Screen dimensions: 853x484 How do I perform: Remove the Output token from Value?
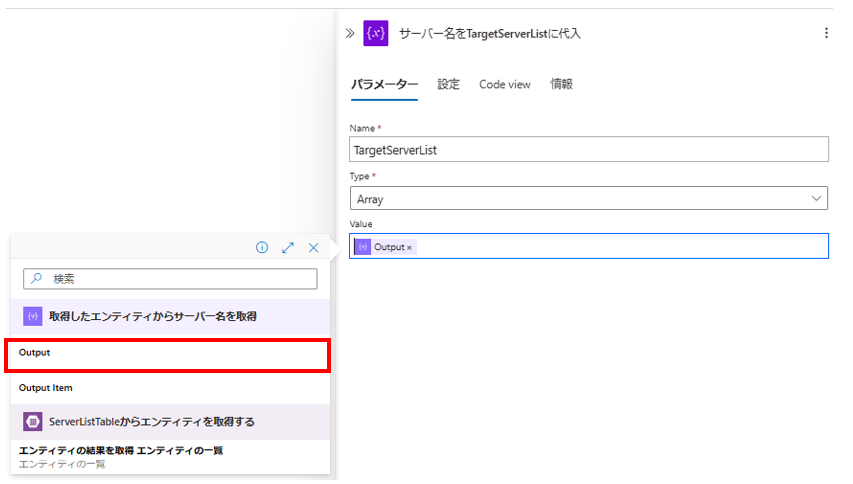coord(410,247)
